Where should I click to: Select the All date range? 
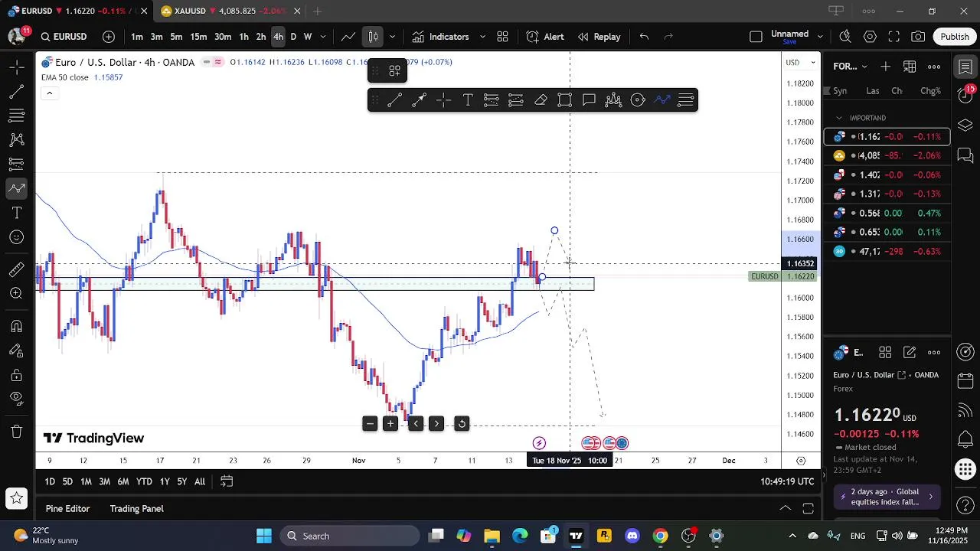coord(200,481)
